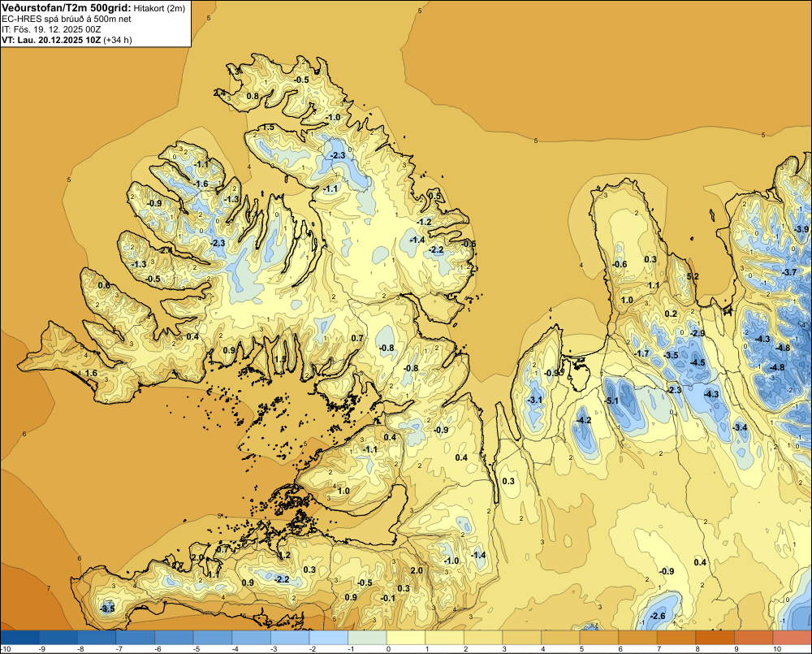Screen dimensions: 812x654
Task: Click the 'IT: Fös. 19. 12. 2025 00Z' line
Action: (x=51, y=29)
